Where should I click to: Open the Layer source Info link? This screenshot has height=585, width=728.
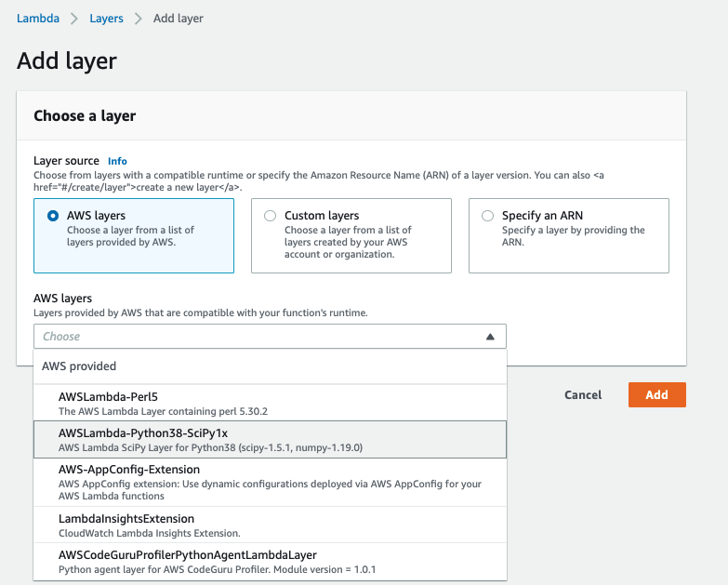click(117, 161)
